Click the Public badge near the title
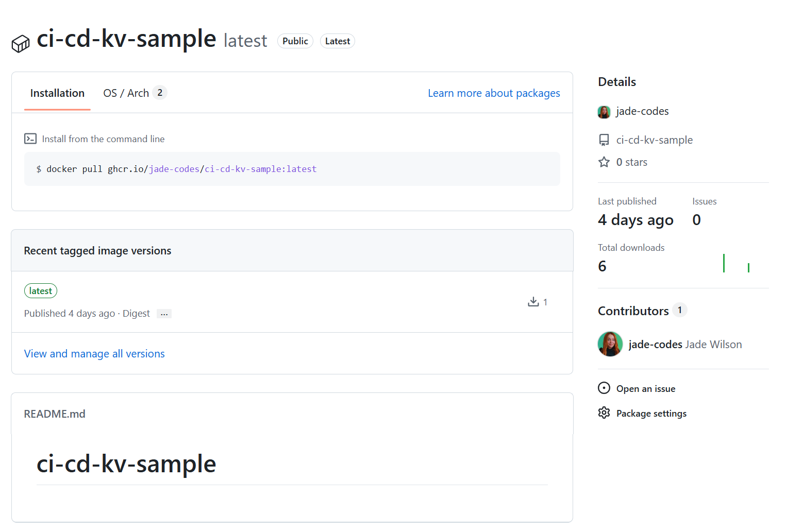The image size is (803, 532). [295, 41]
